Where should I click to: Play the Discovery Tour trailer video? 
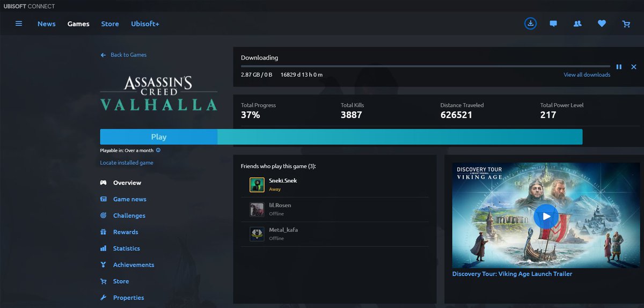(x=546, y=216)
